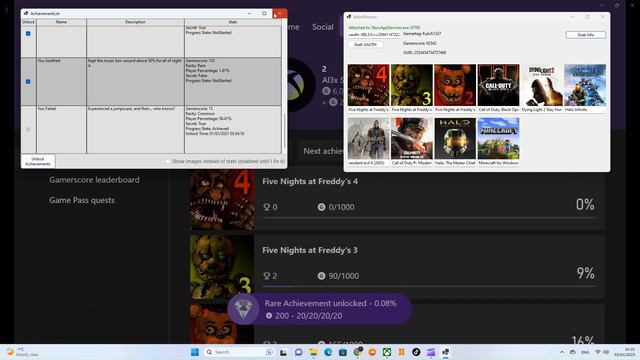
Task: Click the purple clapperboard taskbar icon
Action: (x=431, y=352)
